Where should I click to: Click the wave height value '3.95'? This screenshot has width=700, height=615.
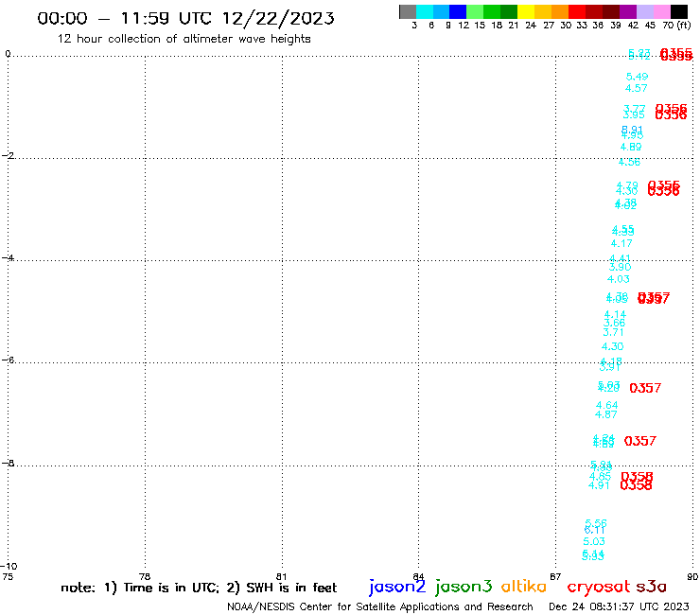(x=634, y=115)
